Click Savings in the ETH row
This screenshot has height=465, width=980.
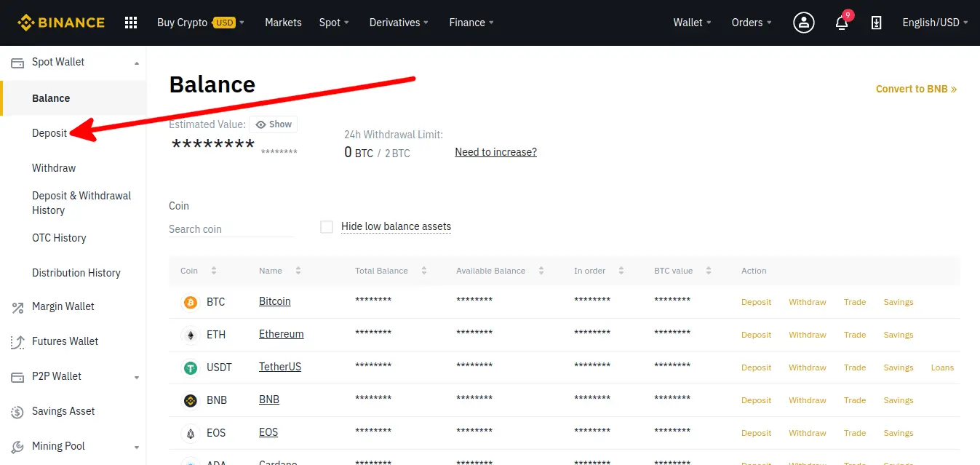tap(899, 335)
